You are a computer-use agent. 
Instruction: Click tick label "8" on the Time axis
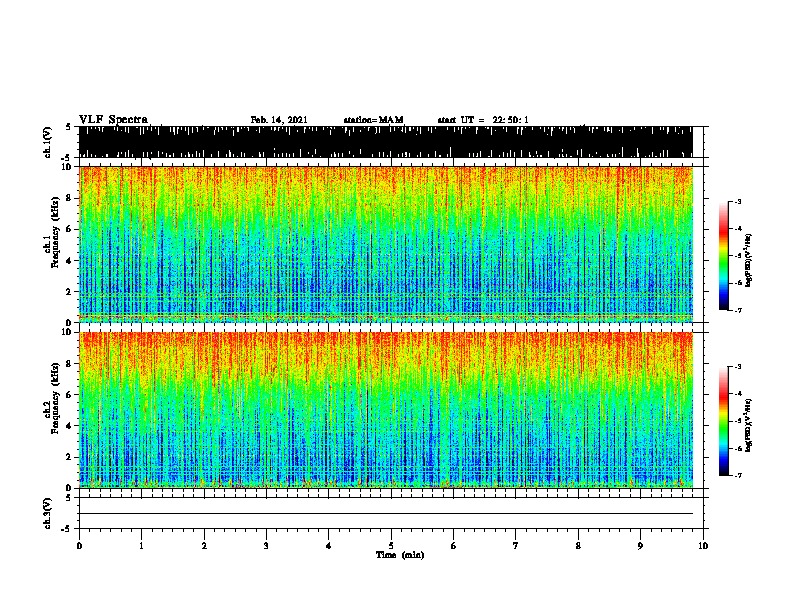pyautogui.click(x=578, y=546)
